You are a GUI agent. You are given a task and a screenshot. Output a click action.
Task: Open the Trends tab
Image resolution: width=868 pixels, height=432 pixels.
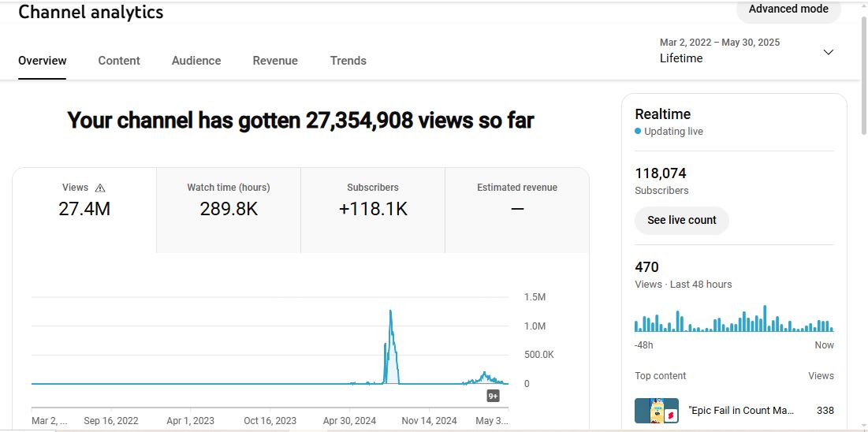[x=348, y=61]
